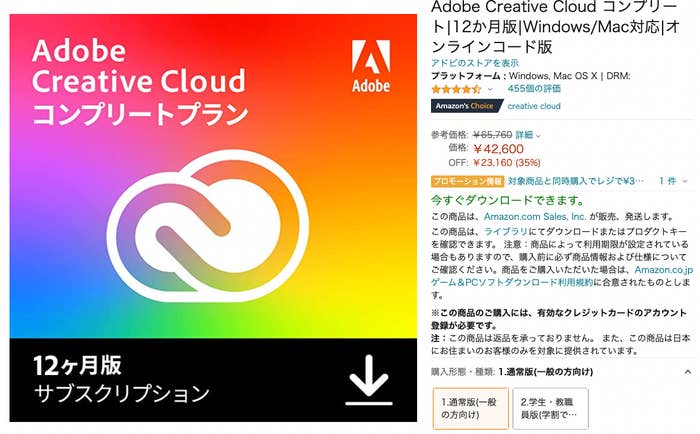Open アドビのストアを表示 link
Image resolution: width=700 pixels, height=434 pixels.
click(475, 63)
